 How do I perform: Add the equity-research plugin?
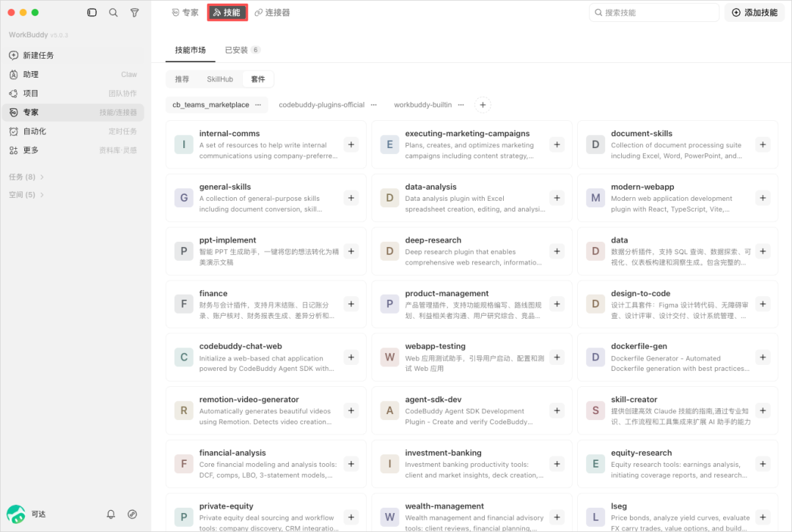(x=763, y=464)
